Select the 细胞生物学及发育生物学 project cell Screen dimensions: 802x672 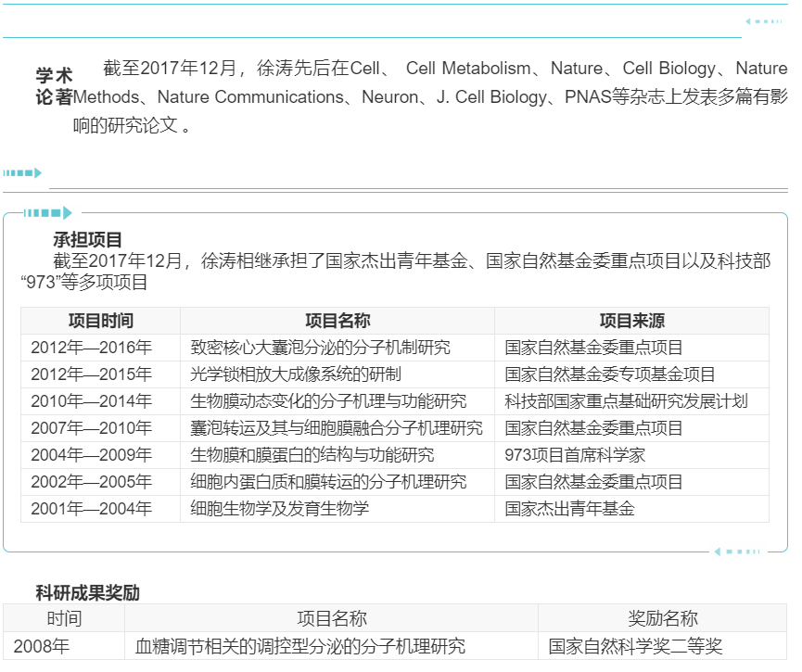tap(279, 509)
